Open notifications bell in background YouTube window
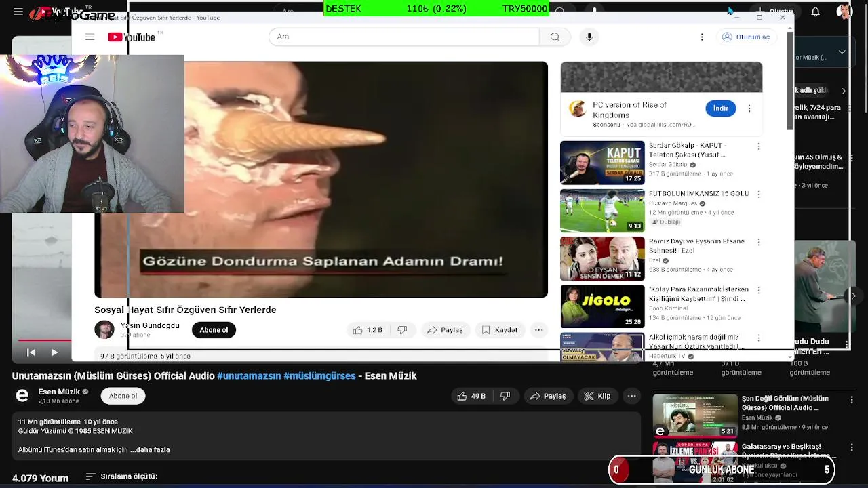 (816, 12)
